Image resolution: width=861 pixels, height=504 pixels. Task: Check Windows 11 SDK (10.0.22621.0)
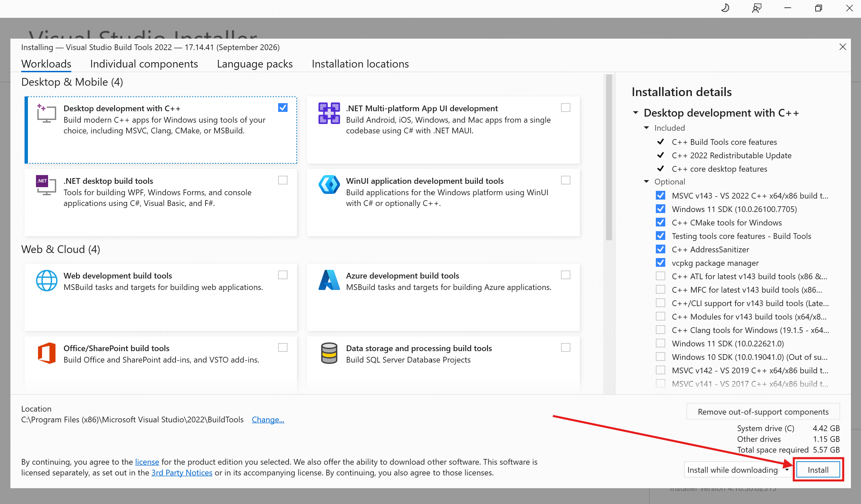pos(661,343)
